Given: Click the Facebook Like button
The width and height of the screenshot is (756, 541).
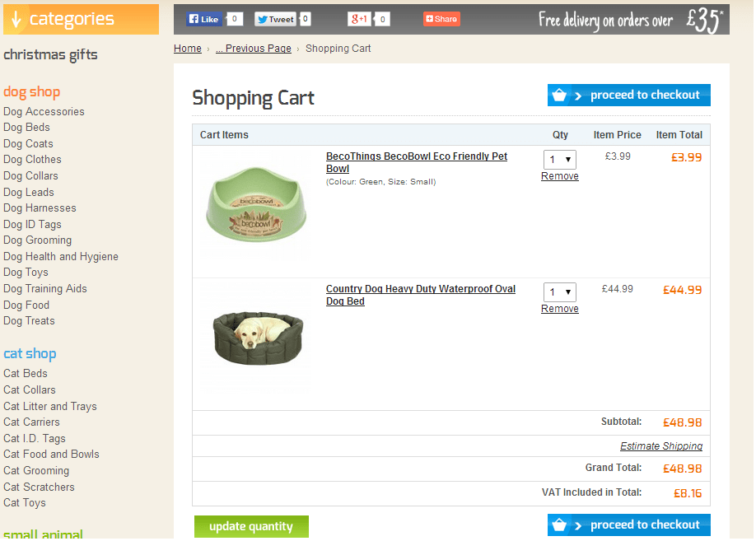Looking at the screenshot, I should point(203,19).
